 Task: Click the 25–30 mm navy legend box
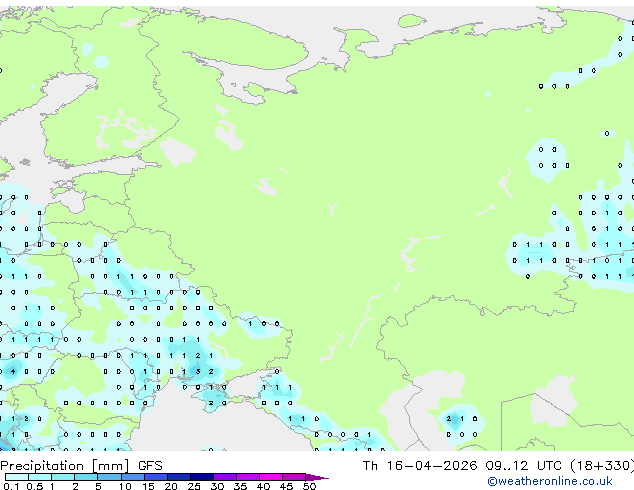coord(202,477)
